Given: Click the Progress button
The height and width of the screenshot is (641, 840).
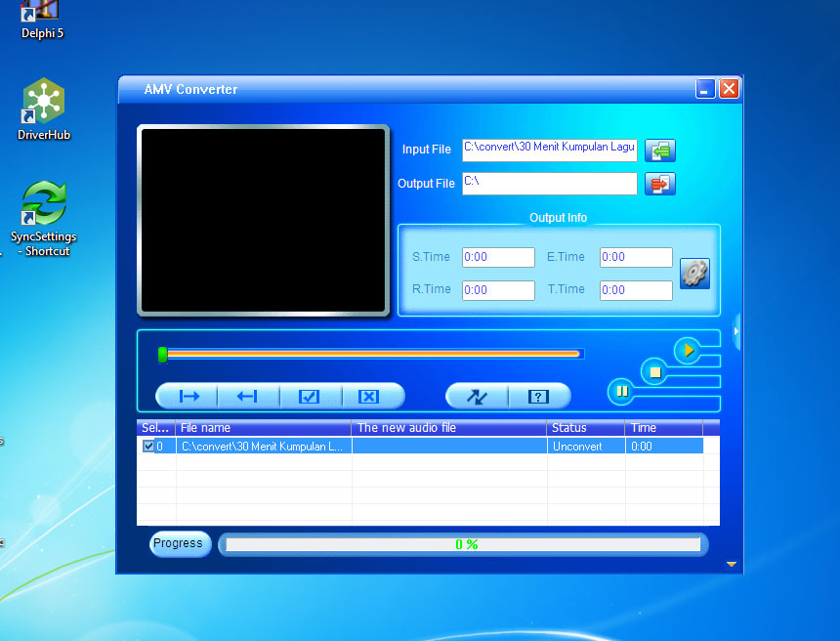Looking at the screenshot, I should pyautogui.click(x=180, y=543).
